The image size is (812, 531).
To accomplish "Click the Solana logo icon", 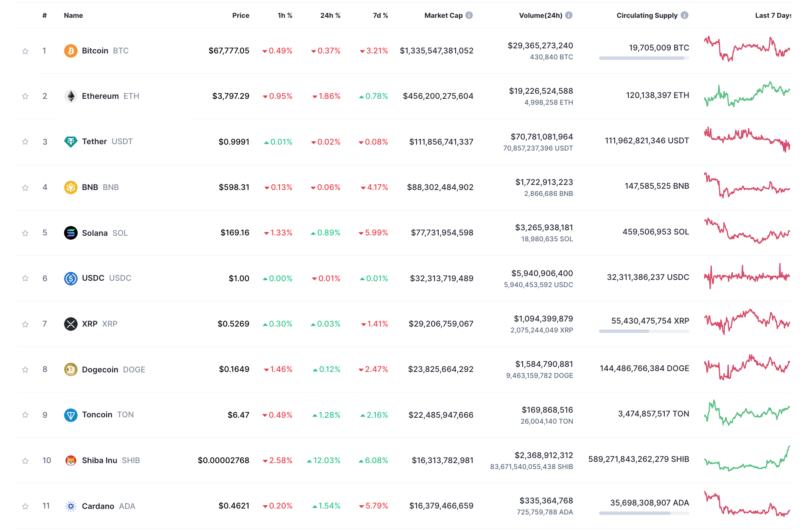I will [x=70, y=233].
